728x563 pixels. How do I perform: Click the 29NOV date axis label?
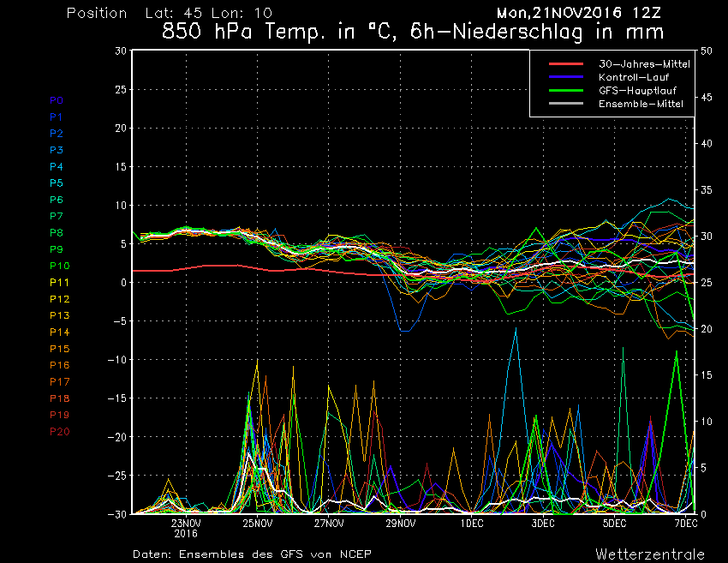click(x=400, y=524)
